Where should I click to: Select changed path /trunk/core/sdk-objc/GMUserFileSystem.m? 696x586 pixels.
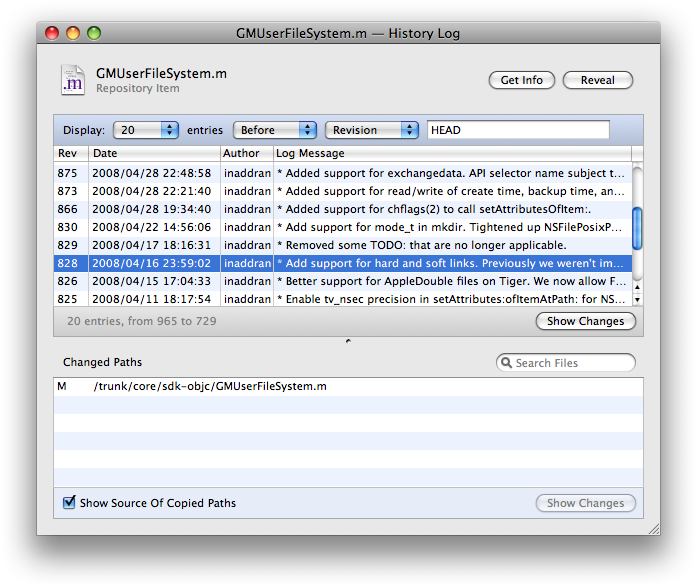tap(348, 387)
